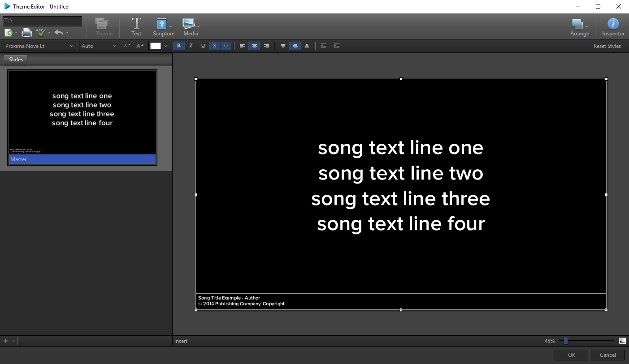Select the Master slide entry
Screen dimensions: 629x364
(x=82, y=159)
